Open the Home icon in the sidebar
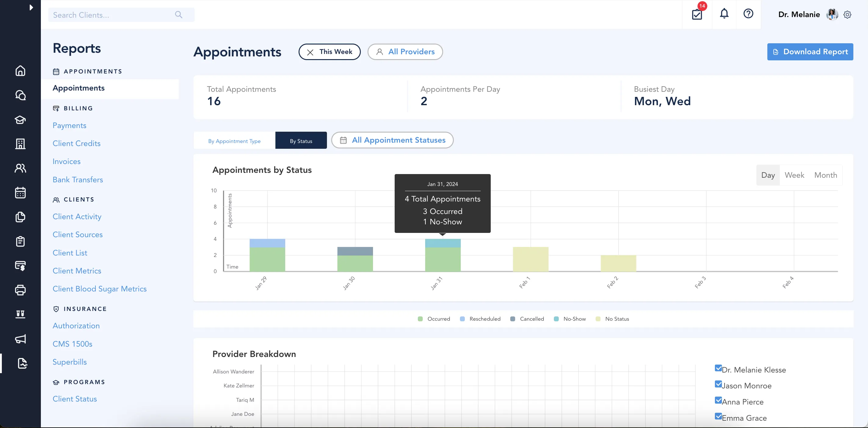This screenshot has height=428, width=868. tap(20, 71)
